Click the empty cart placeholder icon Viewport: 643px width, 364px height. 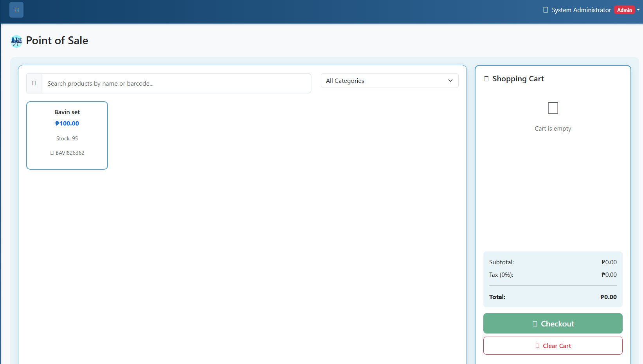coord(553,108)
